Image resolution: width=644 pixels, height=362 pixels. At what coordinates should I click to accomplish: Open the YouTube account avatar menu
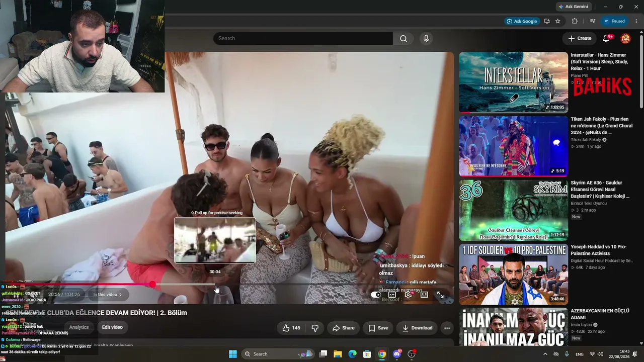625,38
